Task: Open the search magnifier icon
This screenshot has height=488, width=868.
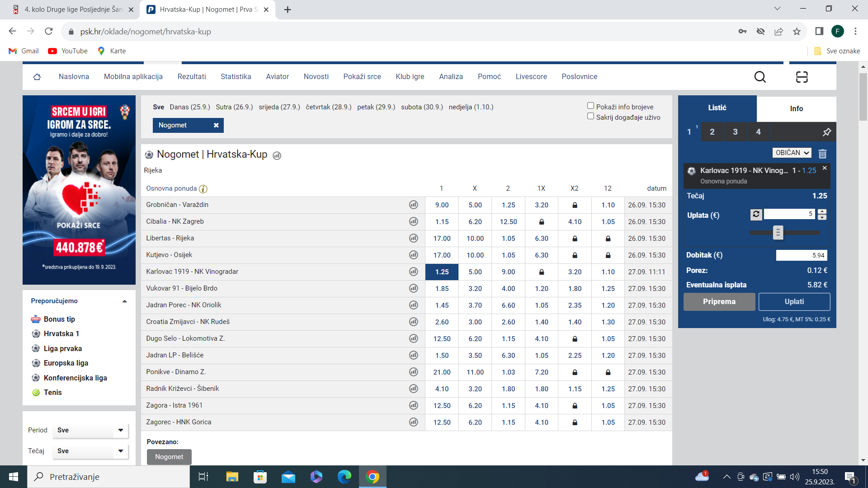Action: (760, 77)
